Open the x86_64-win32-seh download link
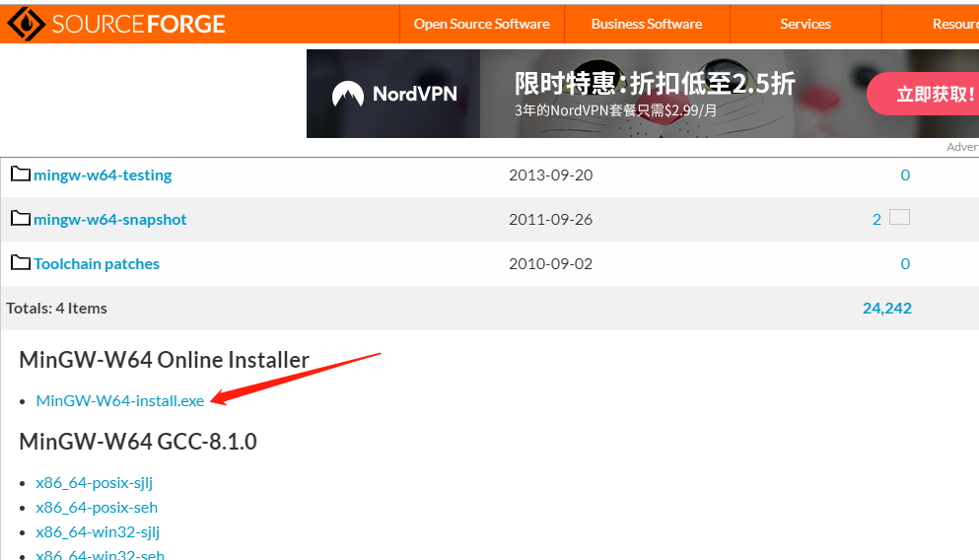The image size is (979, 560). [x=100, y=554]
